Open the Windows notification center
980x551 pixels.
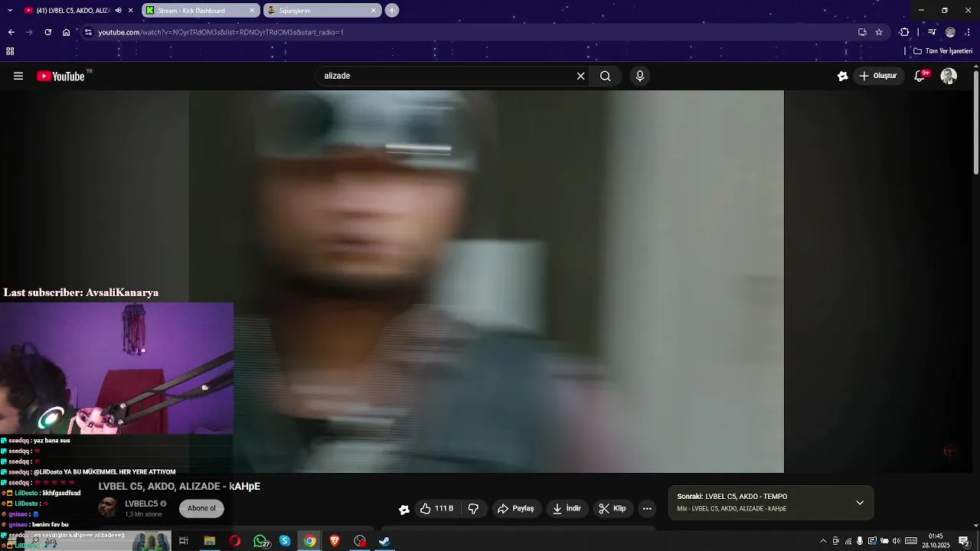click(965, 541)
